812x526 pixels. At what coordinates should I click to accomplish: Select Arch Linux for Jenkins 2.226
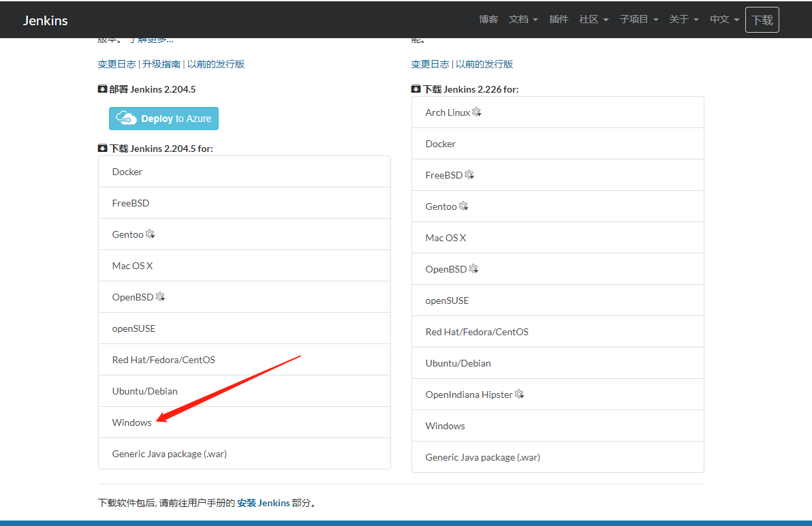[x=558, y=112]
